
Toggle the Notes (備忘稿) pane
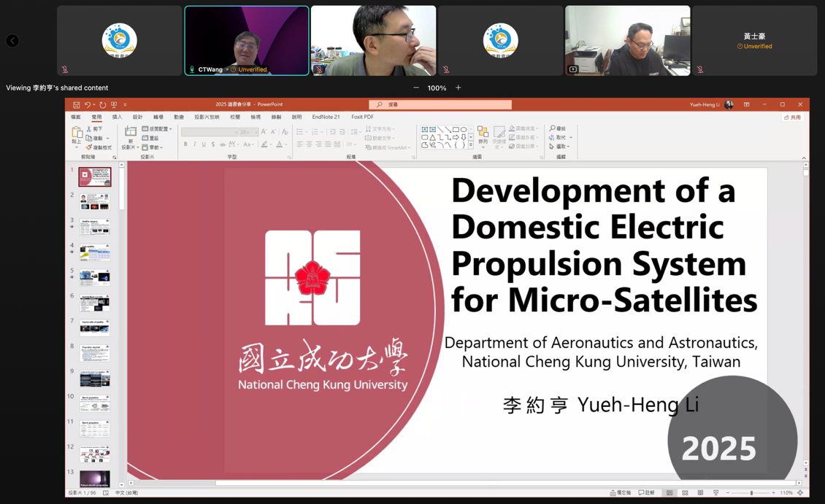click(x=621, y=493)
